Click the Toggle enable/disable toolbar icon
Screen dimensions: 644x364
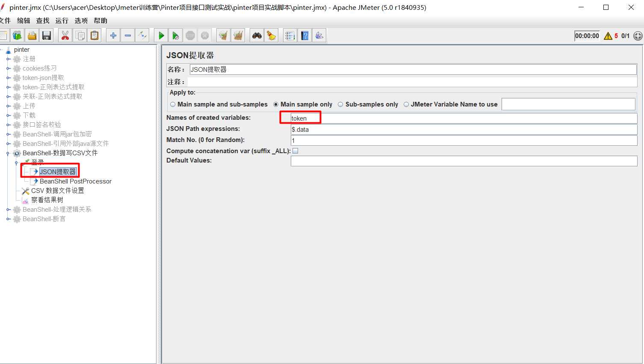(142, 36)
